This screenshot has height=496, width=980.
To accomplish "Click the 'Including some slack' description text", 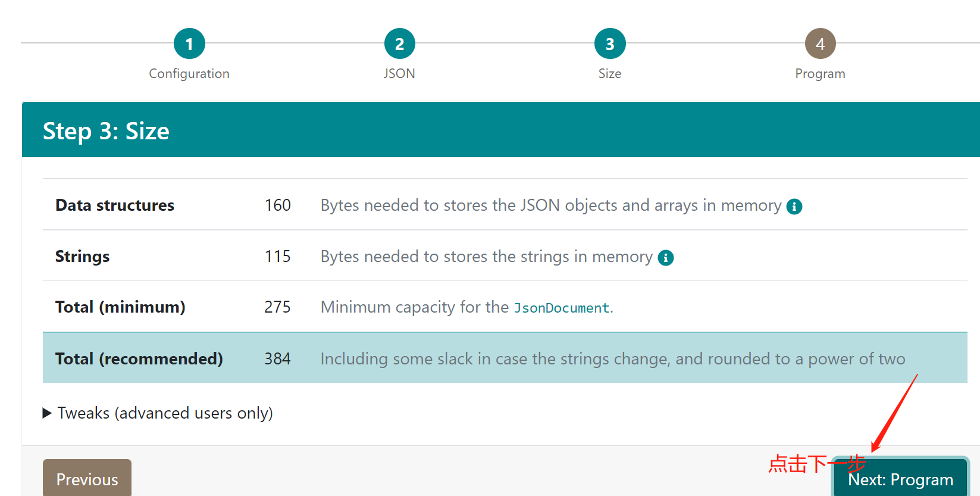I will coord(613,359).
